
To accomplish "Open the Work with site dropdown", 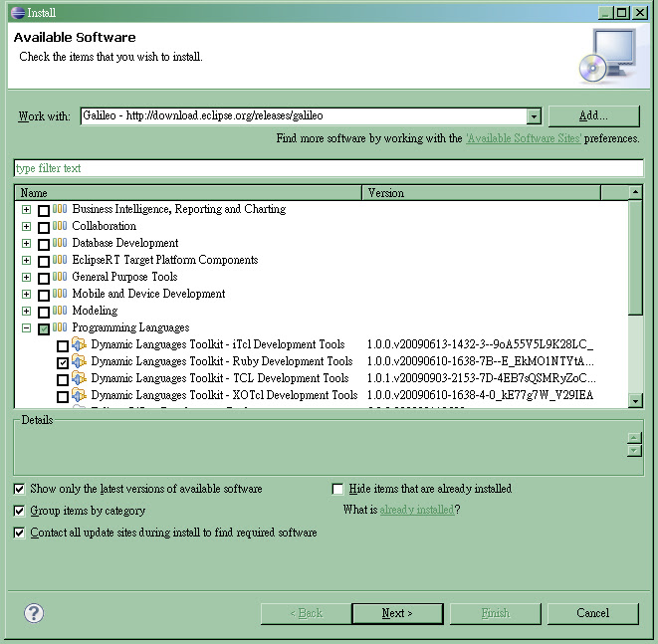I will coord(534,115).
